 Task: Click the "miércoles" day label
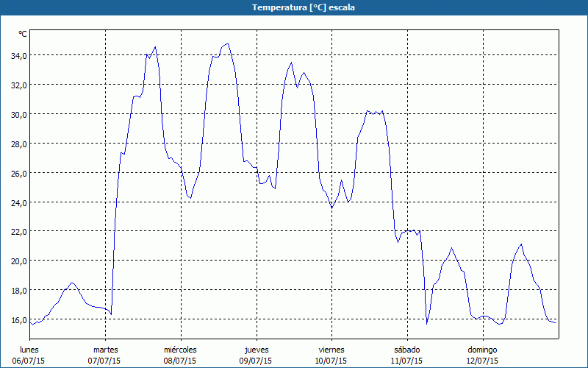(x=180, y=350)
